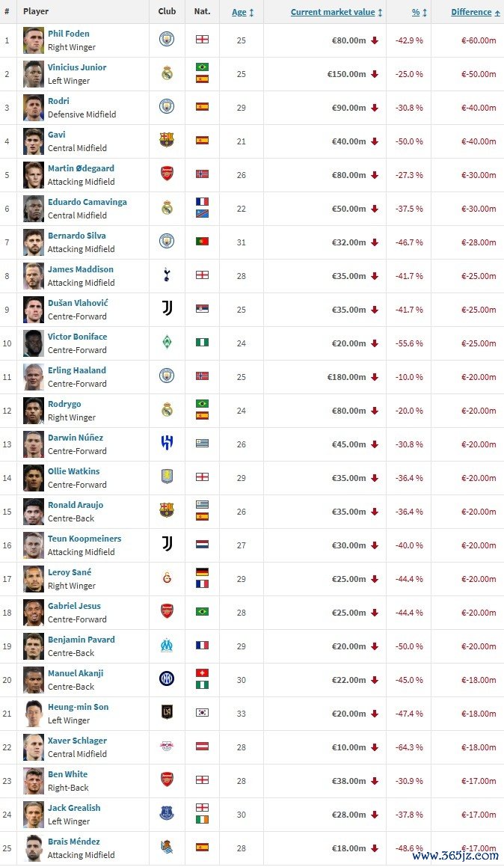Sort by the % change column header
This screenshot has height=867, width=504.
click(x=416, y=12)
